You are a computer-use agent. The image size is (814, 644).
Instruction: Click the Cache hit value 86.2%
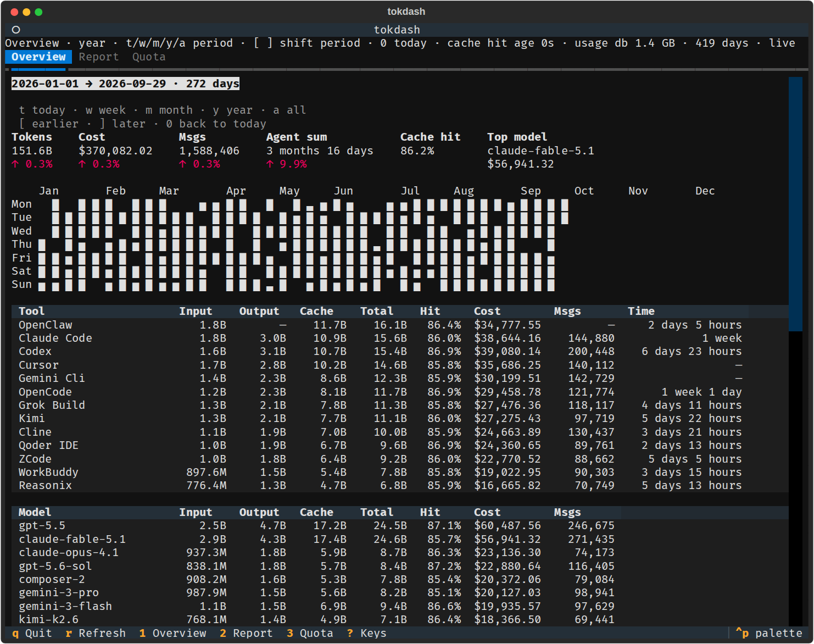click(x=417, y=151)
